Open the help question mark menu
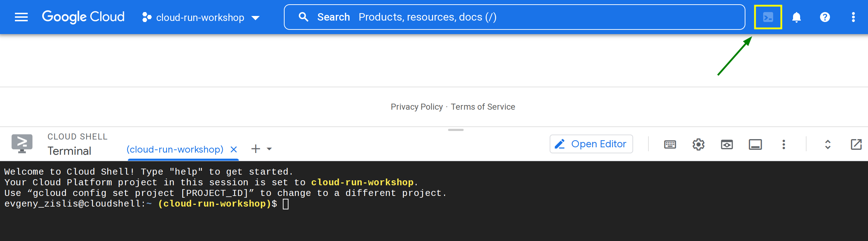 click(825, 17)
